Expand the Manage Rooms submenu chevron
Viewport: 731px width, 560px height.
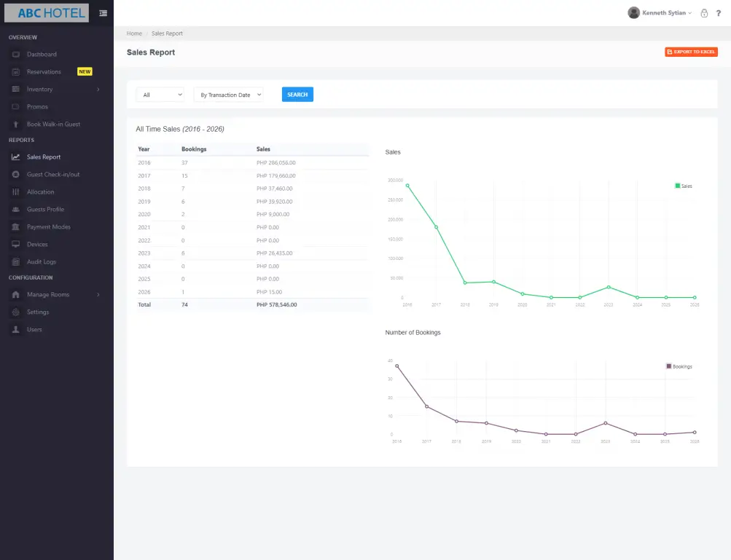click(x=98, y=294)
